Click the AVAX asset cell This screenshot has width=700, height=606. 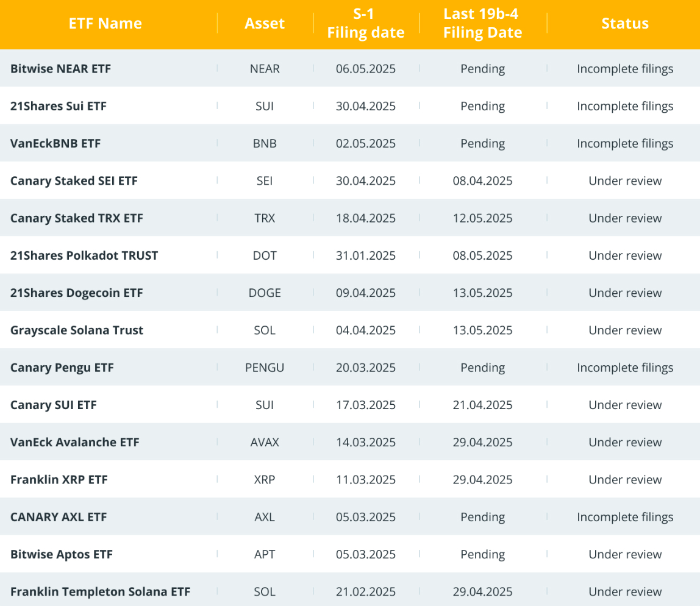pyautogui.click(x=265, y=442)
